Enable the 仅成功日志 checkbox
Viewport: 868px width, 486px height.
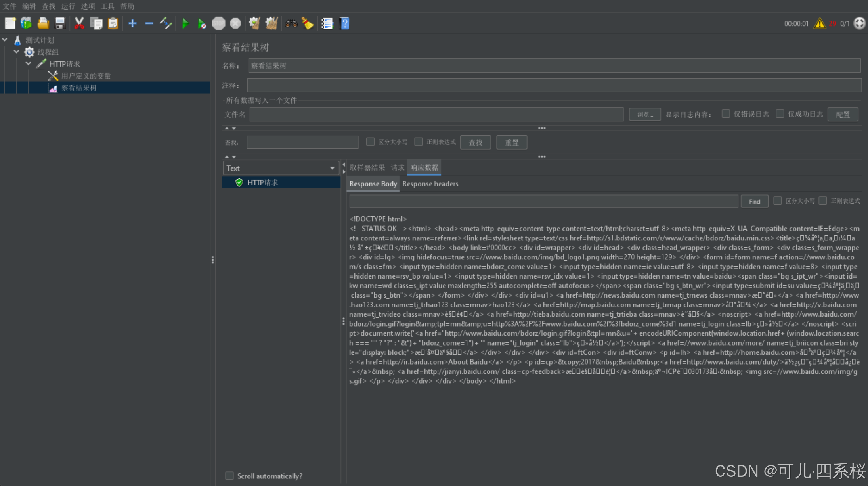coord(780,114)
